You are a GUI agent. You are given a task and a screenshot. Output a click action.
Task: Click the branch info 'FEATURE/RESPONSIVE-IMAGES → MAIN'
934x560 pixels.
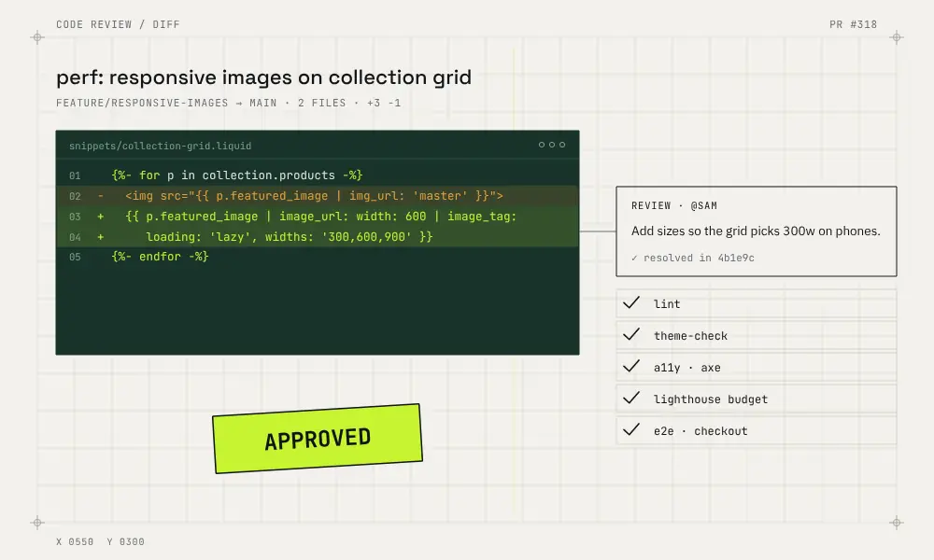point(166,103)
